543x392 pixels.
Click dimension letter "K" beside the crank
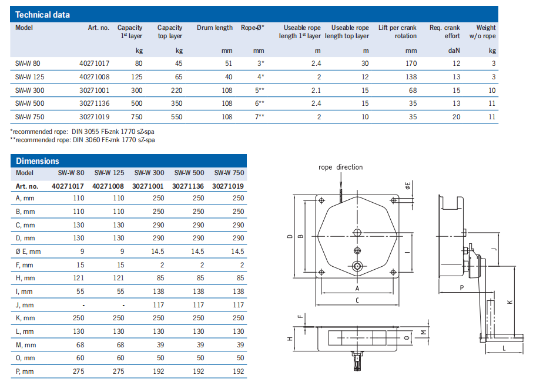pos(509,302)
